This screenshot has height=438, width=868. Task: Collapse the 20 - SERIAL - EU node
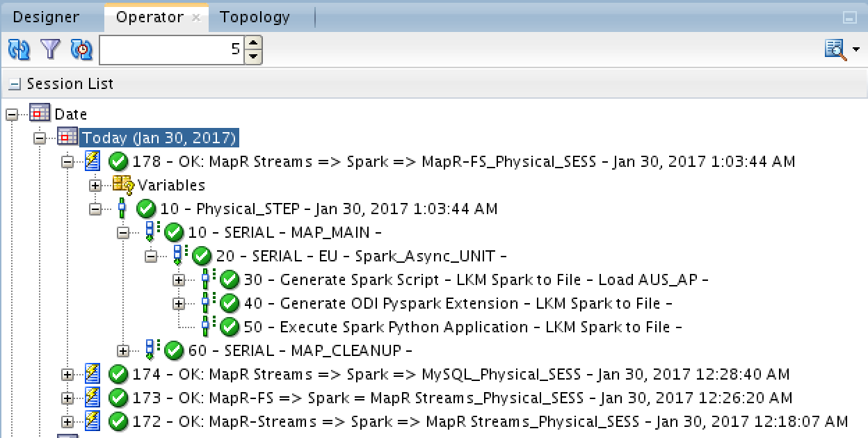coord(151,256)
